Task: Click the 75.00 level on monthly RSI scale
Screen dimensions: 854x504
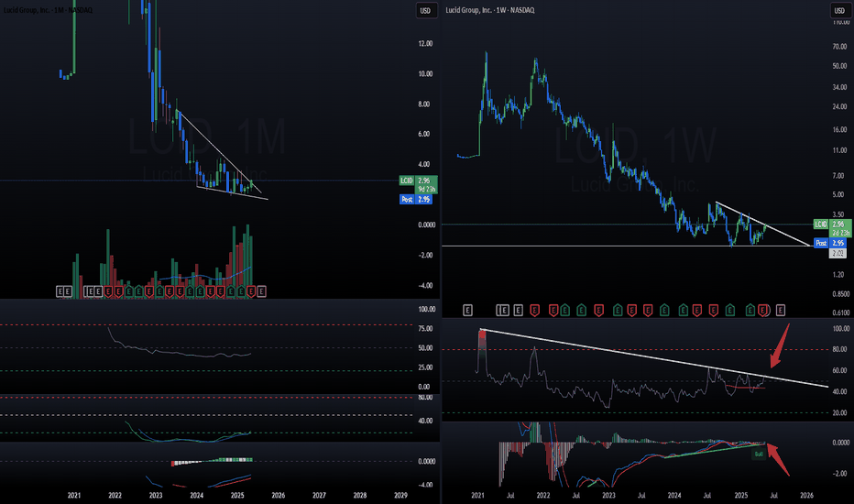Action: pyautogui.click(x=425, y=329)
